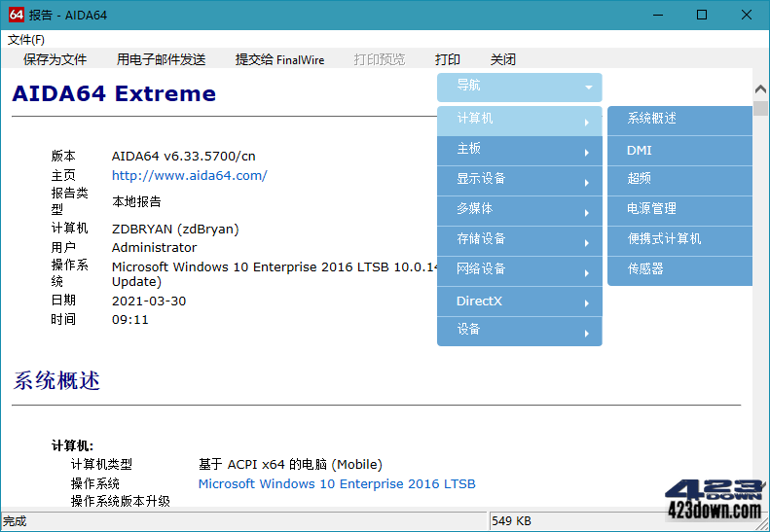The height and width of the screenshot is (532, 770).
Task: Go to 便携式计算机 submenu entry
Action: click(679, 241)
